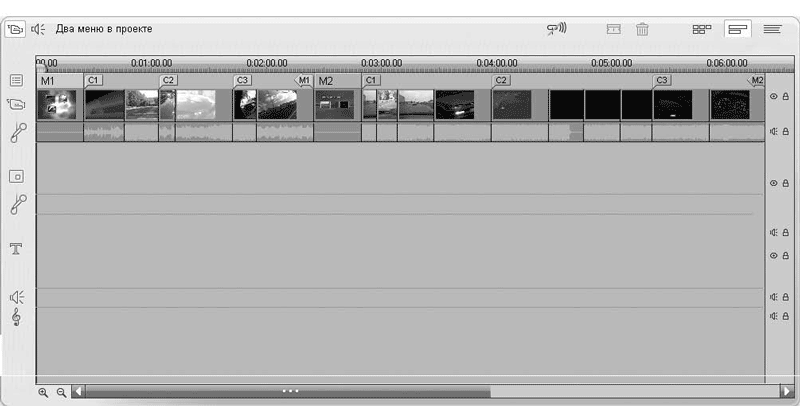
Task: Click the first C1 chapter marker
Action: 93,80
